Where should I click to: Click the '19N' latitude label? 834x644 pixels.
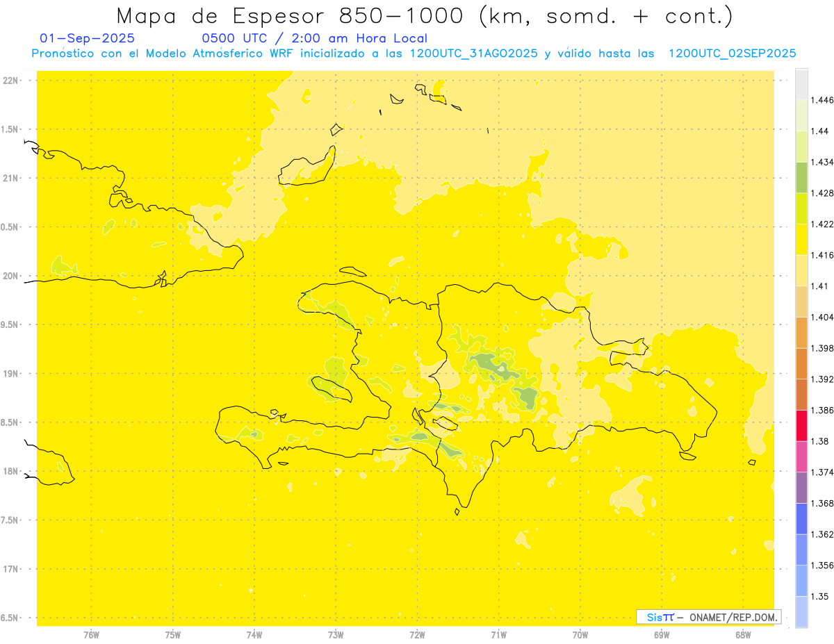(10, 374)
